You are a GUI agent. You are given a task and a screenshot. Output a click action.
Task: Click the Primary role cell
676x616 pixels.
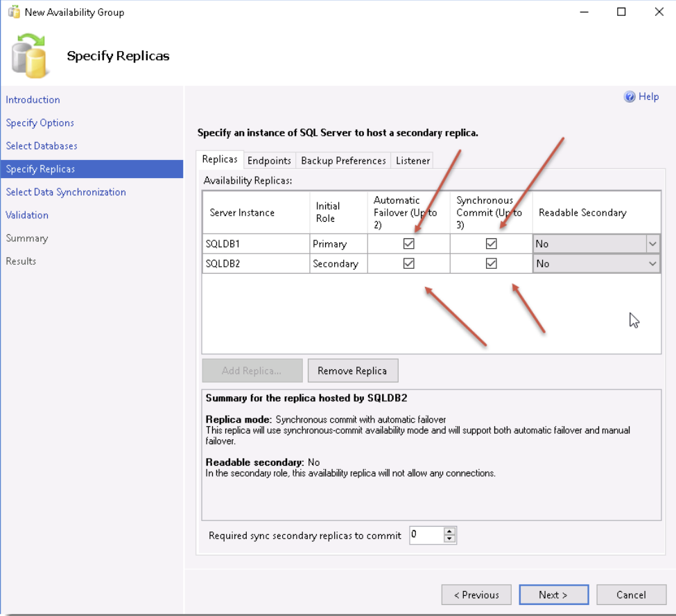338,244
